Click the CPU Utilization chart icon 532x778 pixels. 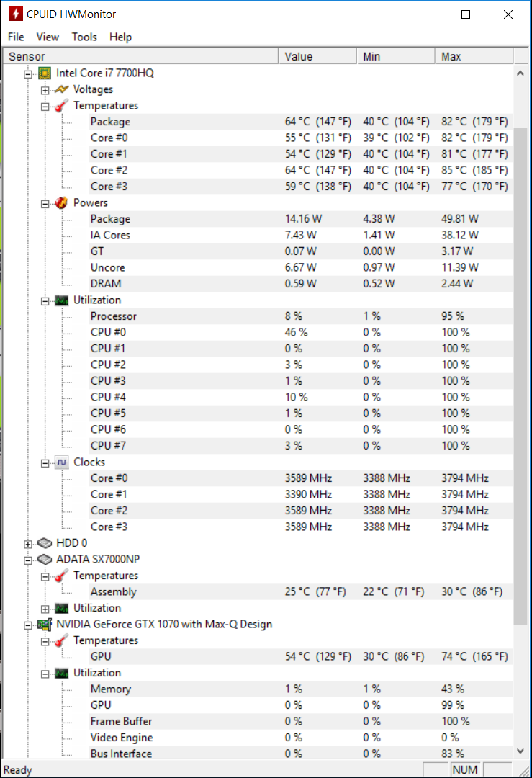61,300
